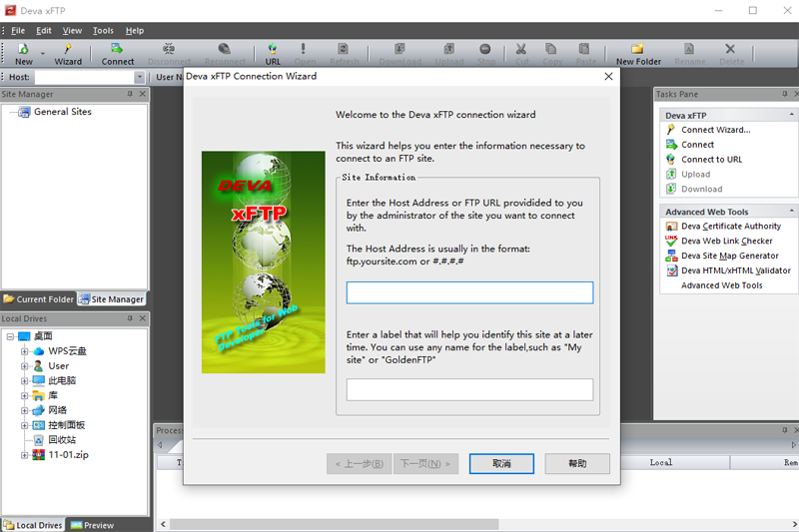
Task: Select General Sites in Site Manager
Action: (x=63, y=112)
